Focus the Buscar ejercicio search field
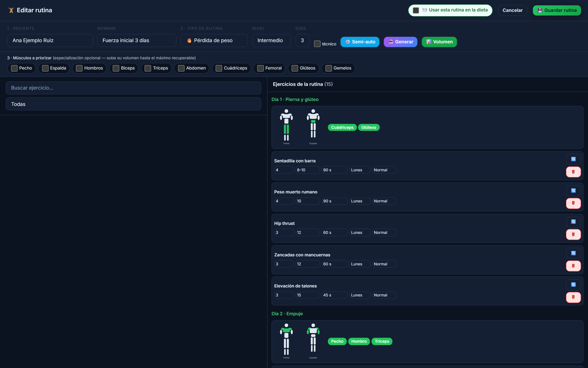This screenshot has width=588, height=368. point(133,88)
